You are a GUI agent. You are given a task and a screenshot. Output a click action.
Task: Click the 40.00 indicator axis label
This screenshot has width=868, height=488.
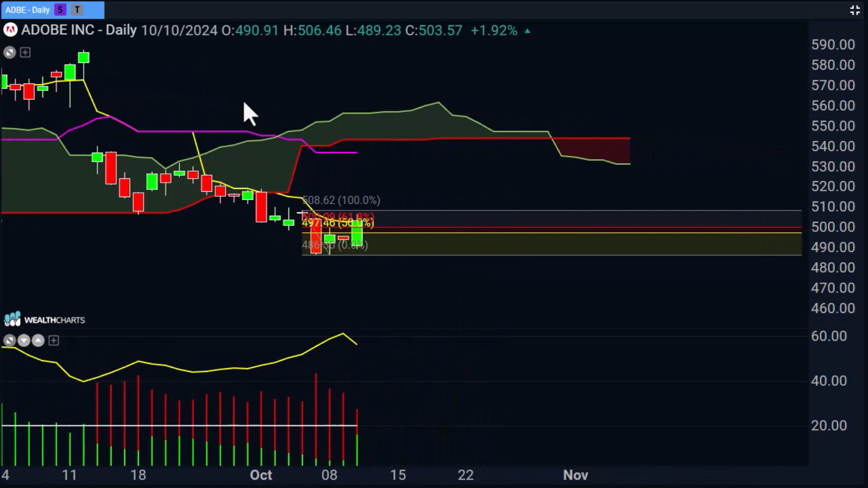tap(829, 381)
